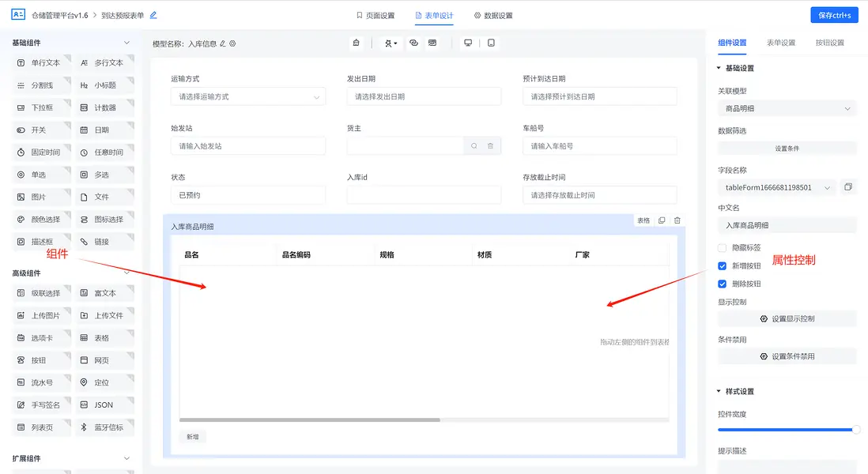Open the user-settings dropdown in toolbar
This screenshot has height=474, width=868.
pos(391,43)
